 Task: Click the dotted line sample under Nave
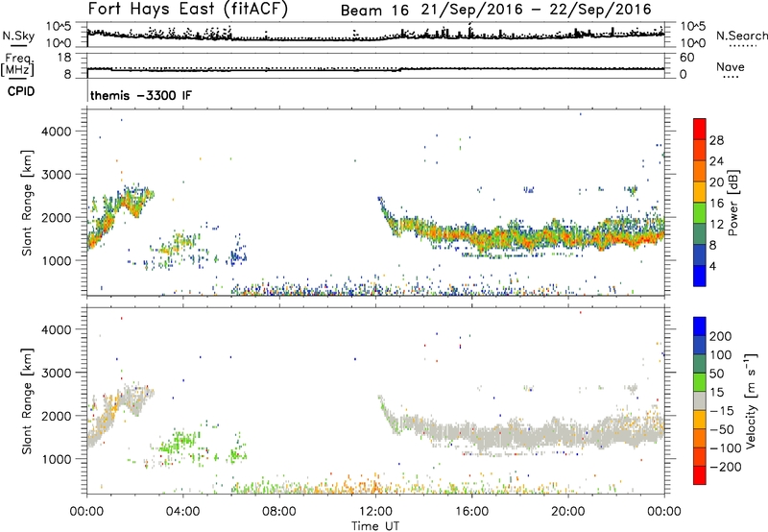pos(731,78)
